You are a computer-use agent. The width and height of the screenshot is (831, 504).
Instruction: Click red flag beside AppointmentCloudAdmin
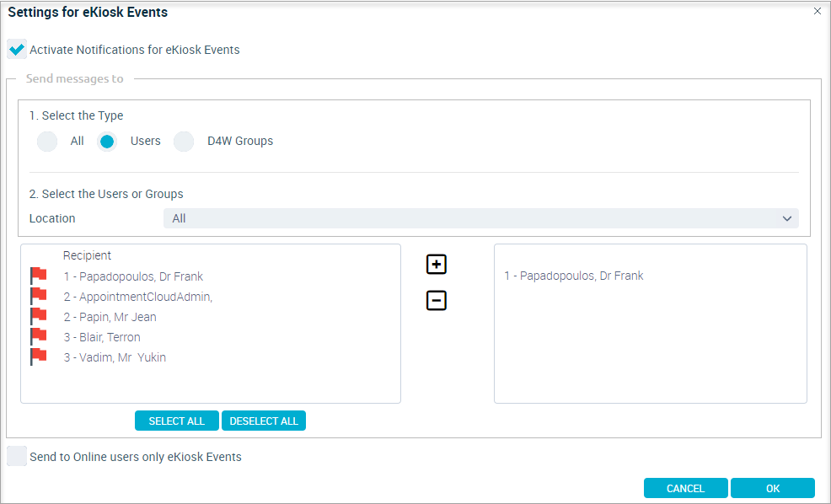click(39, 297)
